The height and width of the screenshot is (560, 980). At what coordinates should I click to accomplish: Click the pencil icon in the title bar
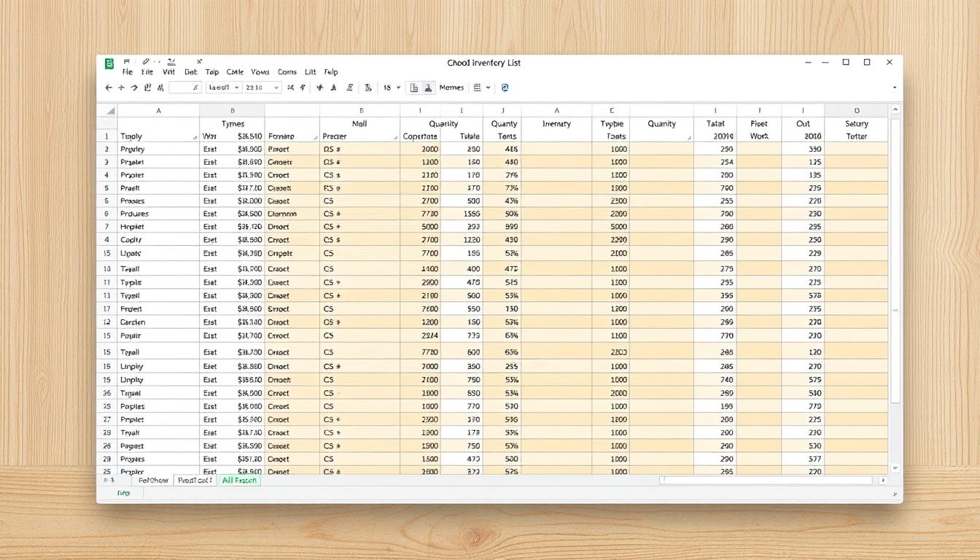pyautogui.click(x=146, y=61)
